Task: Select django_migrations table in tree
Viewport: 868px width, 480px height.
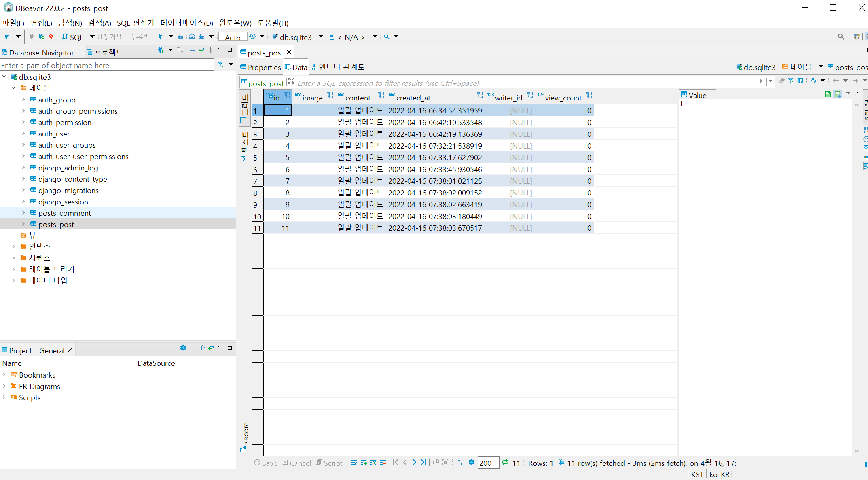Action: (68, 190)
